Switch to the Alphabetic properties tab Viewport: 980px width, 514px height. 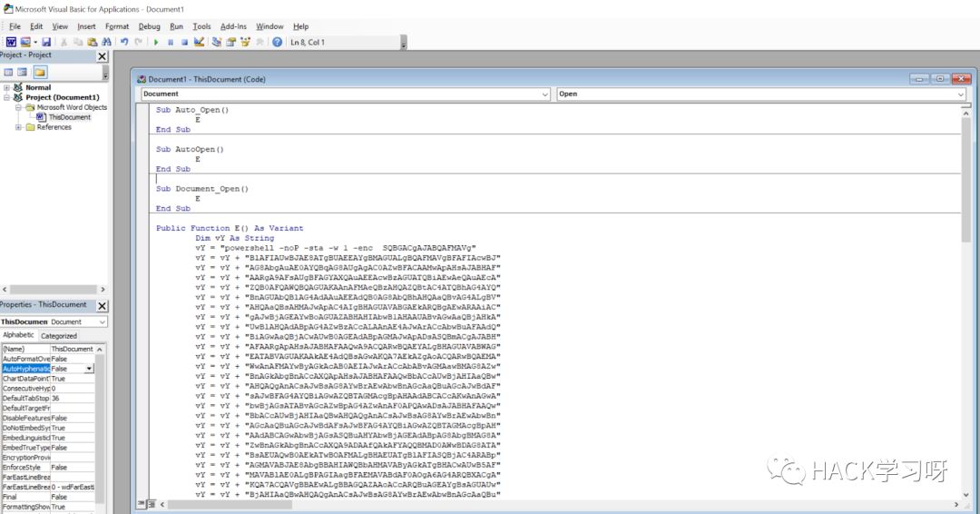pyautogui.click(x=19, y=335)
